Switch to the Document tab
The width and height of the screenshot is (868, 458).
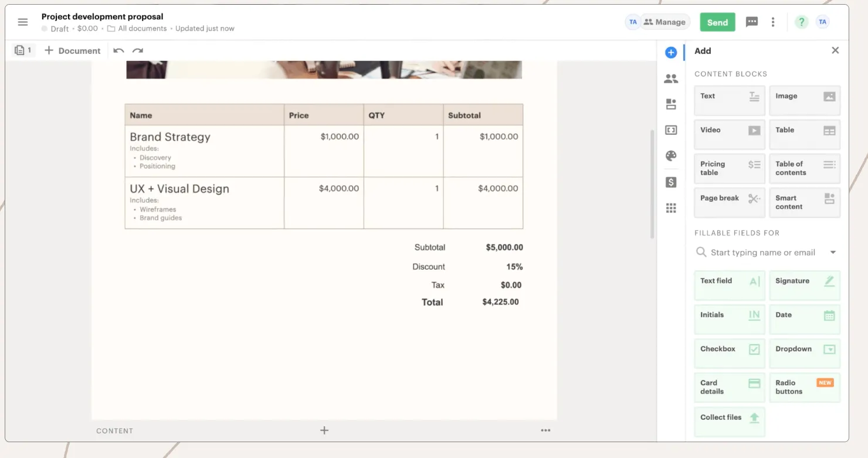pos(72,50)
